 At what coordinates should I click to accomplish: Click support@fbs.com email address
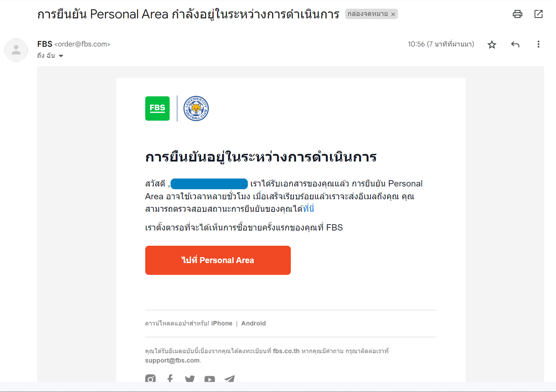tap(172, 360)
